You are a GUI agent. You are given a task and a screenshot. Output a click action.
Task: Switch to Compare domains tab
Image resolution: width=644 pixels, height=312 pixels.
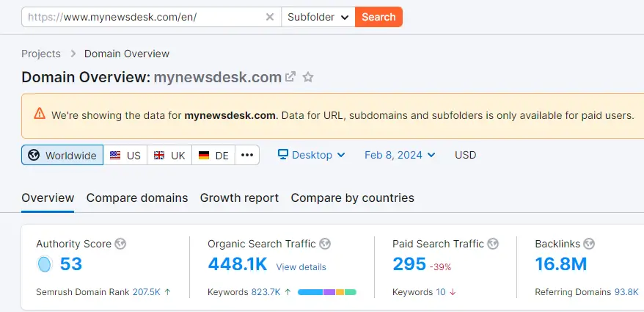click(x=137, y=198)
